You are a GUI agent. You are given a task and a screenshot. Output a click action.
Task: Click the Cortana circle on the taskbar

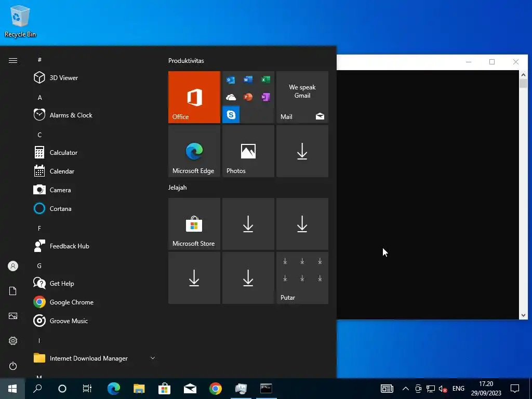pyautogui.click(x=62, y=389)
